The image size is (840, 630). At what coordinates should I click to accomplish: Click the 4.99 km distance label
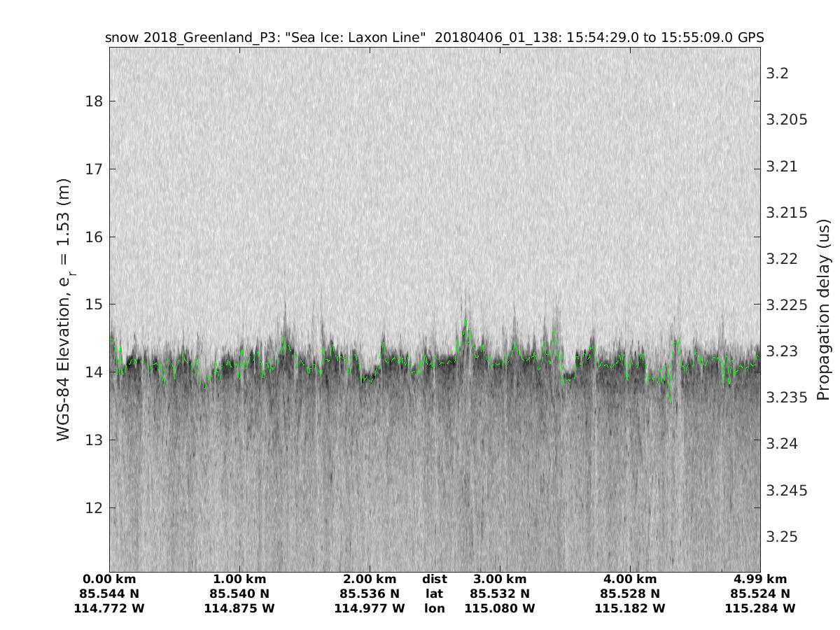(x=760, y=580)
